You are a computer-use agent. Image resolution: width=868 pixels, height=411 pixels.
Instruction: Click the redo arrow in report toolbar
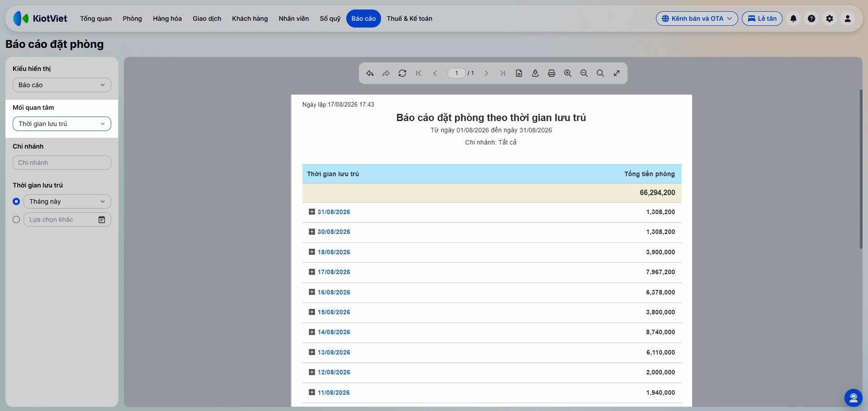[386, 73]
